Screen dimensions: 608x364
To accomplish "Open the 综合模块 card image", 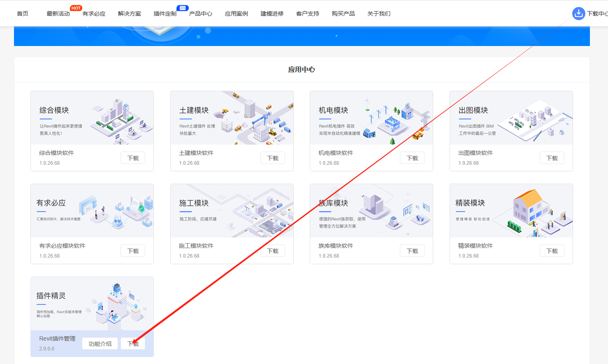I will [x=92, y=118].
